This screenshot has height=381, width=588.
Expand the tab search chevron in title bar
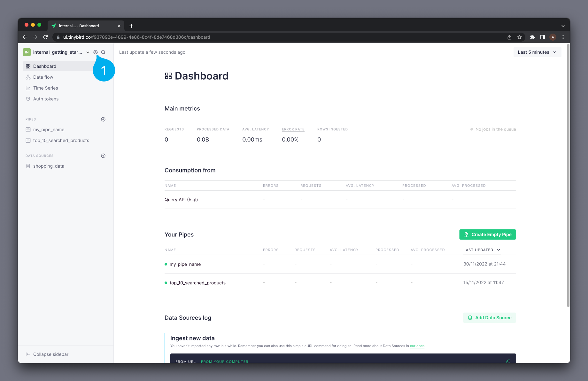pos(563,26)
